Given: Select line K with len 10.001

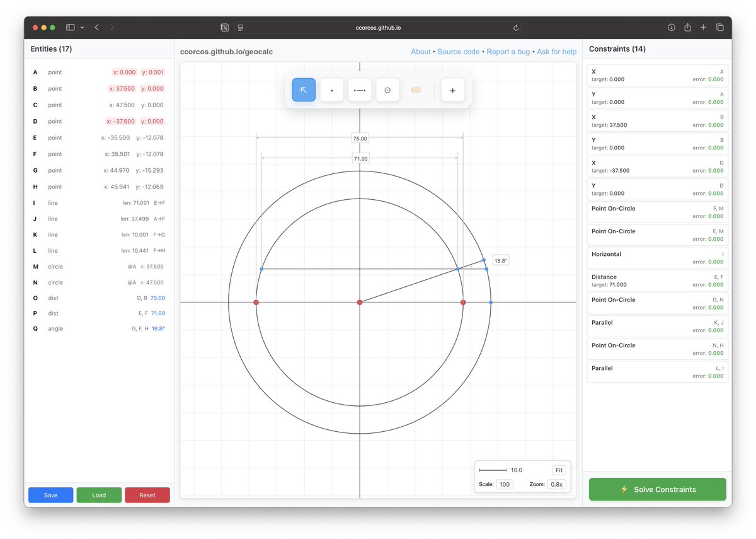Looking at the screenshot, I should [99, 235].
